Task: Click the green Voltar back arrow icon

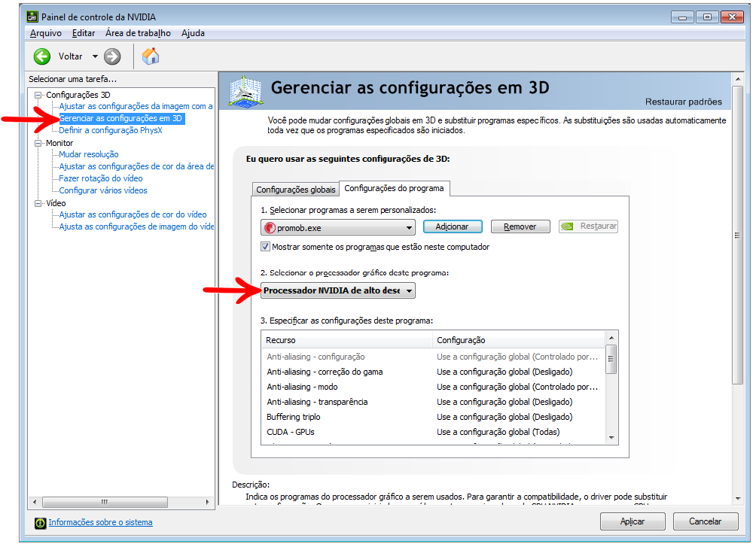Action: 42,56
